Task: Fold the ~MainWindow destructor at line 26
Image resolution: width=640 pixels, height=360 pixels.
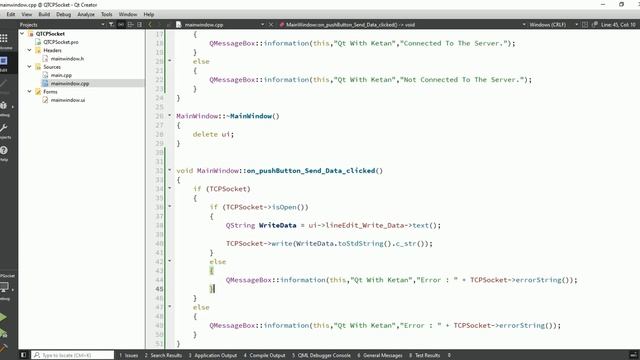Action: pos(170,116)
